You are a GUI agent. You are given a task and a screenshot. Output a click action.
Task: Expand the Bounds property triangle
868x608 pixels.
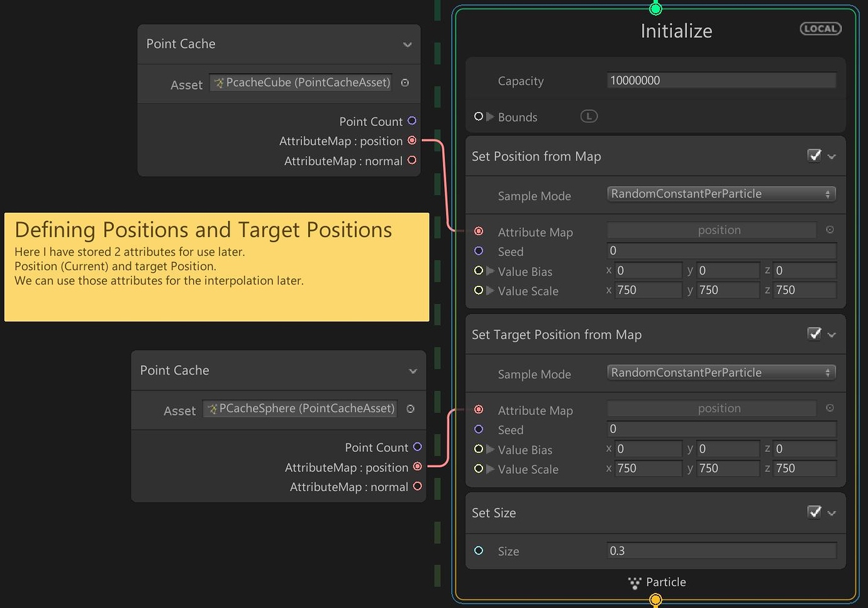click(x=490, y=116)
